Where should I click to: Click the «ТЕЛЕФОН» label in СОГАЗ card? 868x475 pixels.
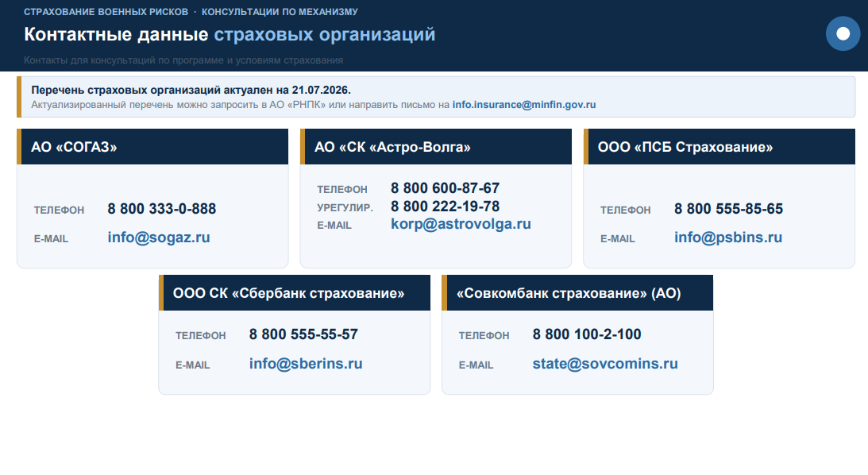59,210
